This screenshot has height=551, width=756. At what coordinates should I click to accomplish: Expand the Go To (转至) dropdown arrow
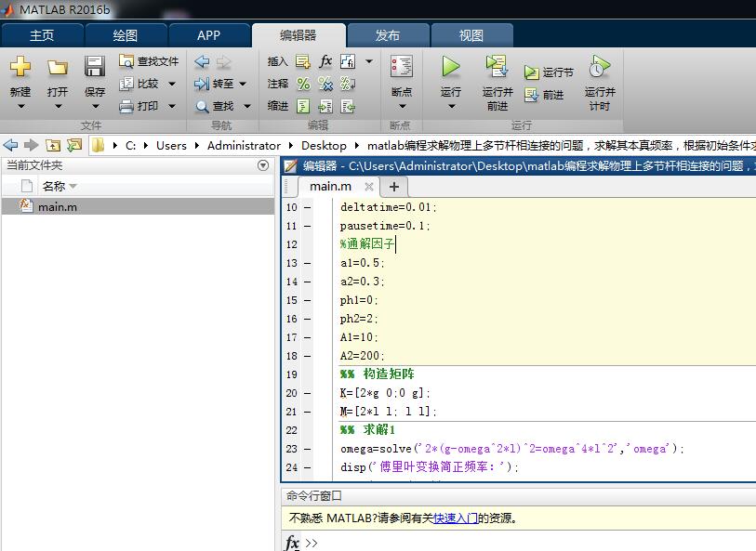pyautogui.click(x=243, y=84)
